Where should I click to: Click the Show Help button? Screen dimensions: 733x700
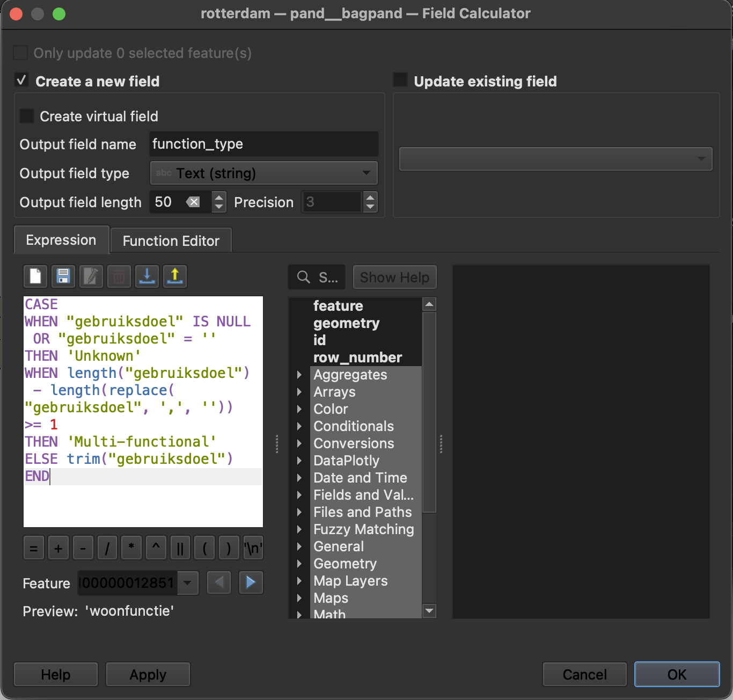[394, 277]
